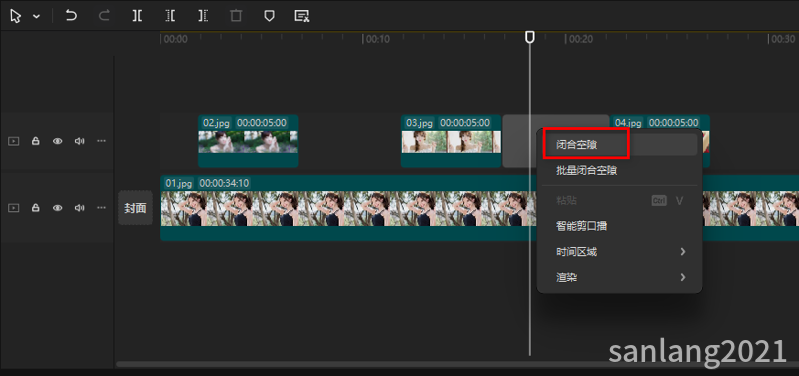Mute the upper overlay track
The image size is (799, 376).
coord(79,141)
